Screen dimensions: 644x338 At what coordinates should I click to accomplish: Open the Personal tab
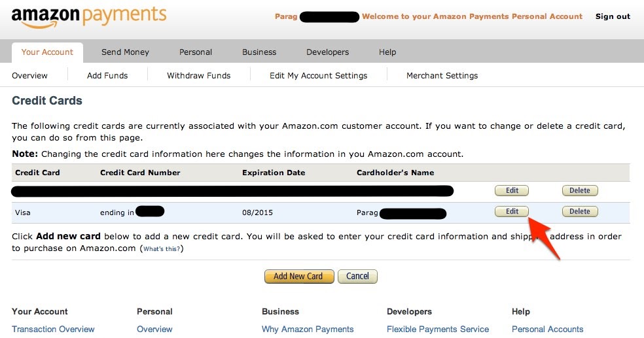196,52
